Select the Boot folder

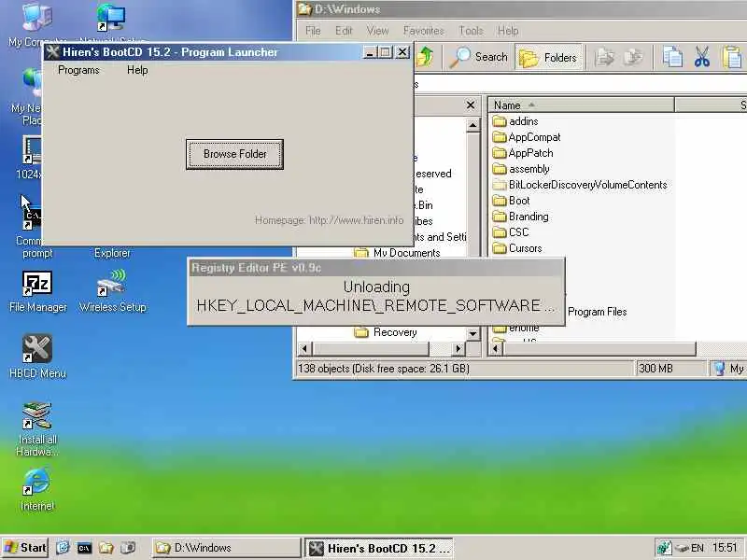[511, 201]
